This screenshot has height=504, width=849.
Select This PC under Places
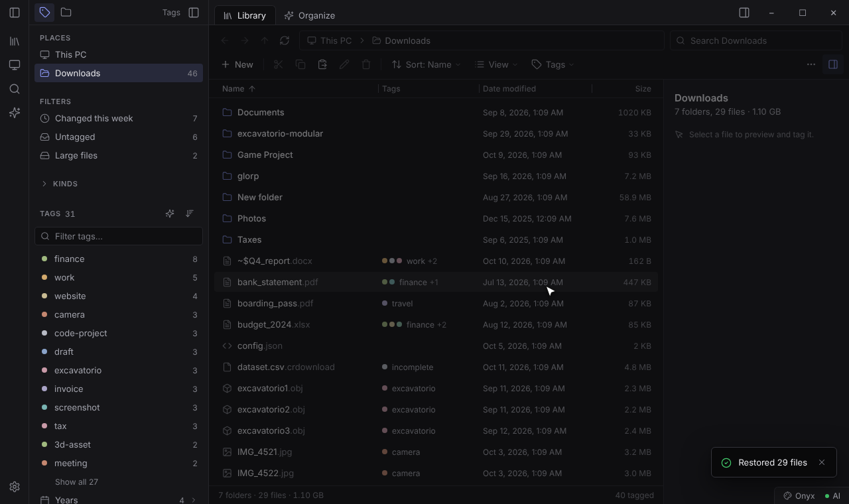(119, 54)
